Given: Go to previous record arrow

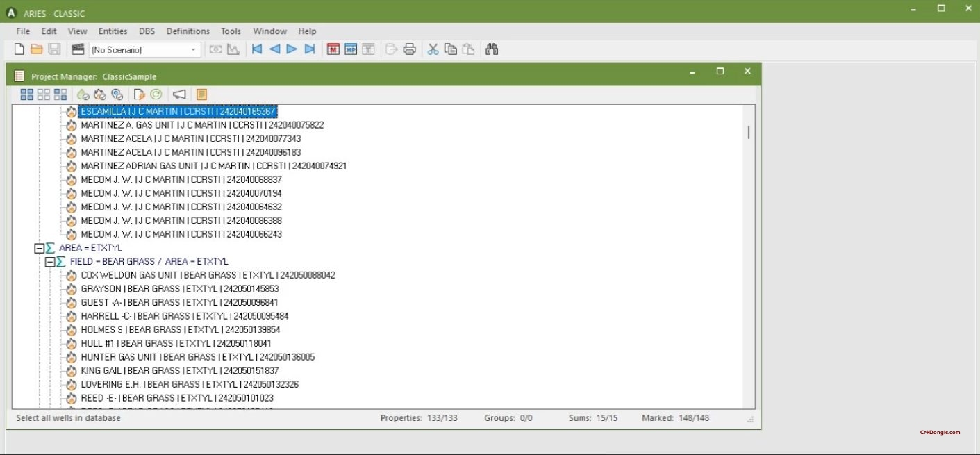Looking at the screenshot, I should [x=274, y=49].
